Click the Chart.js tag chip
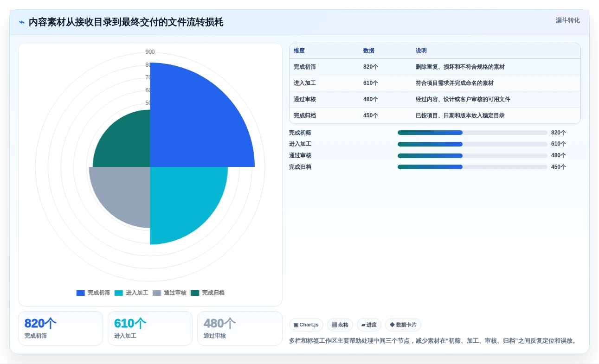599x364 pixels. click(x=306, y=325)
